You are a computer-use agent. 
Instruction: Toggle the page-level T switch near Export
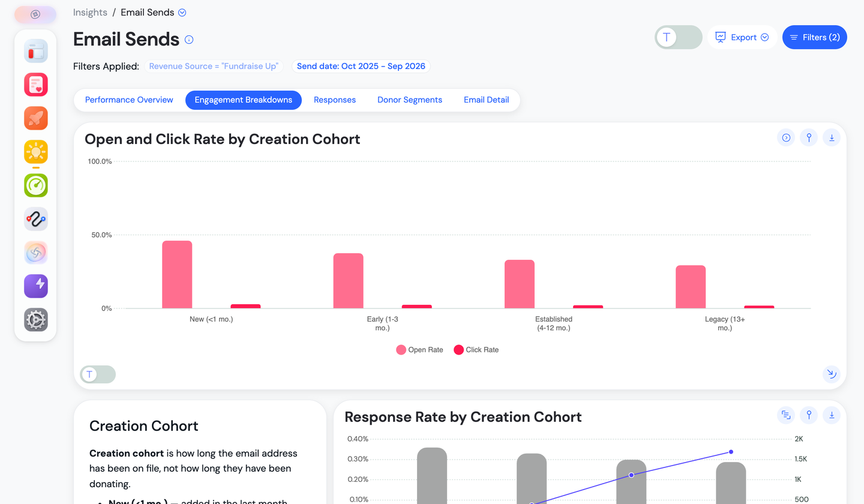679,37
